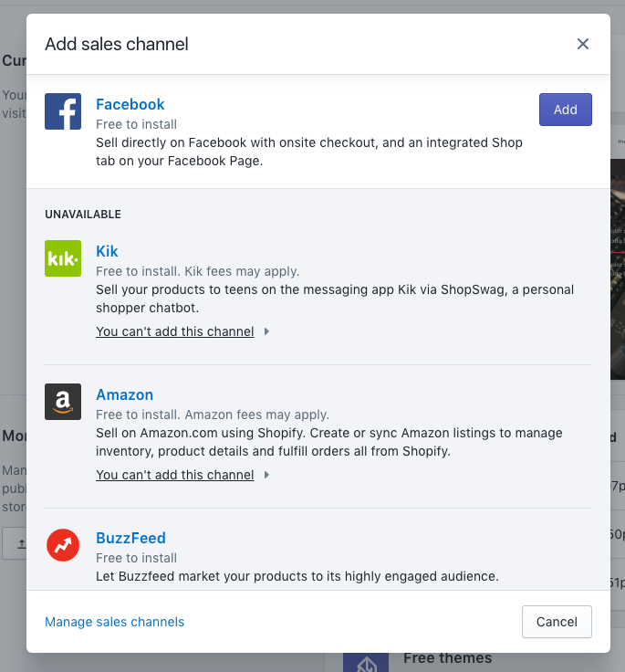Expand Kik's "You can't add this channel" text

(x=175, y=331)
